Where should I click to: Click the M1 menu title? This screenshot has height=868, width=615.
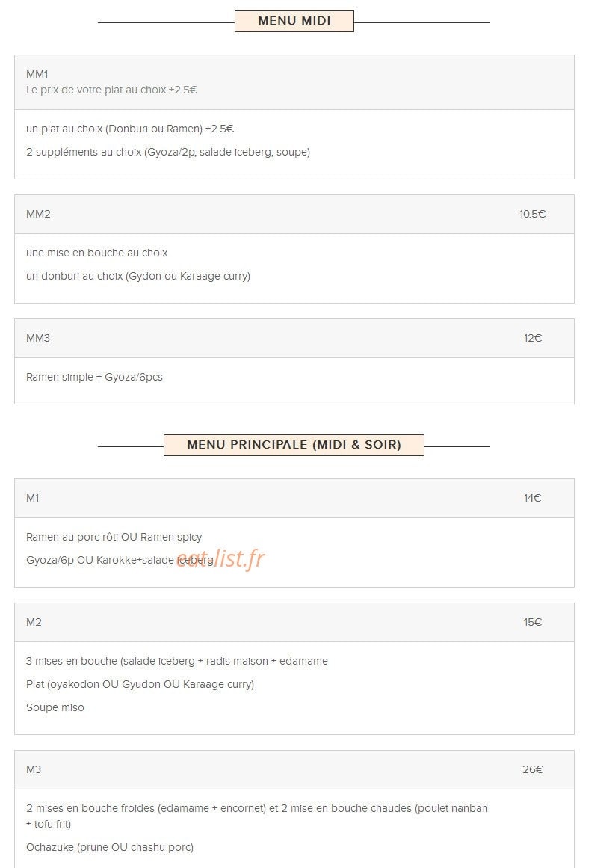coord(33,498)
